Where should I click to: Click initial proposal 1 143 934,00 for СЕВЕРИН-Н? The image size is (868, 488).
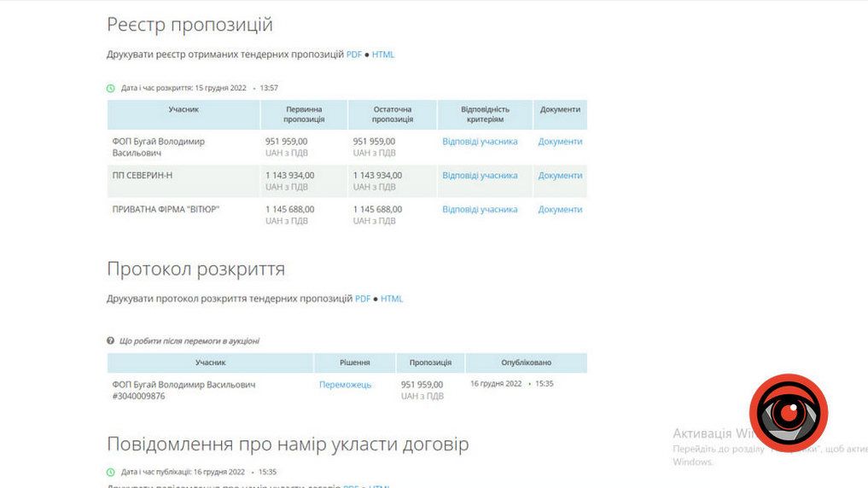point(290,176)
